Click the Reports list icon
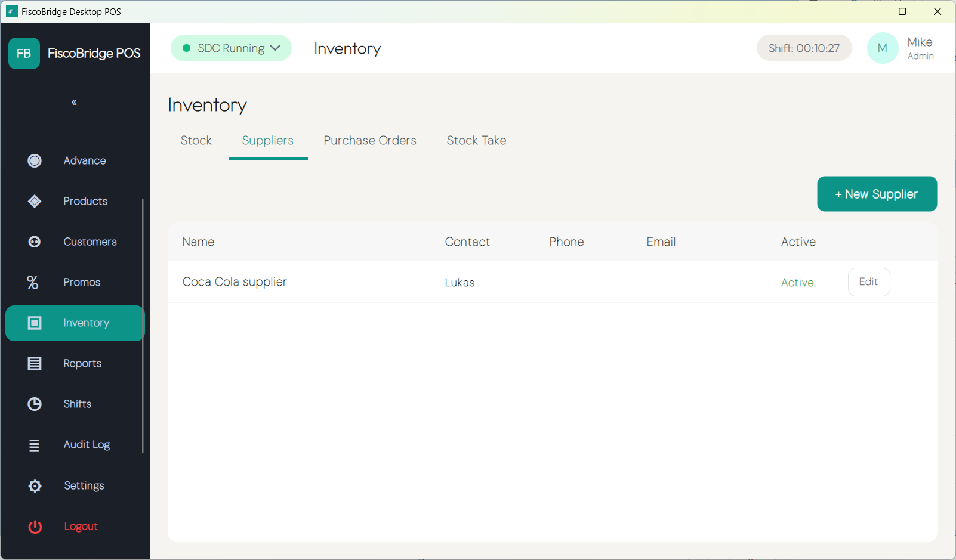The height and width of the screenshot is (560, 956). point(35,363)
